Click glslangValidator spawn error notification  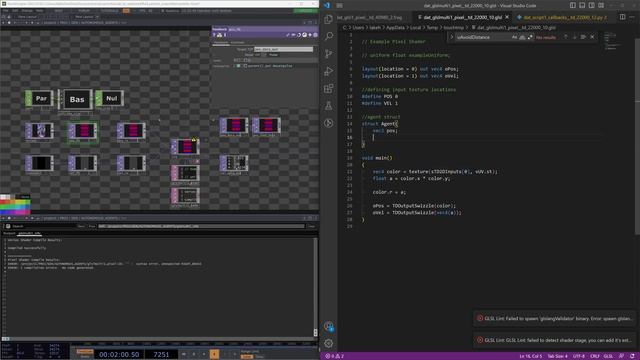(554, 319)
